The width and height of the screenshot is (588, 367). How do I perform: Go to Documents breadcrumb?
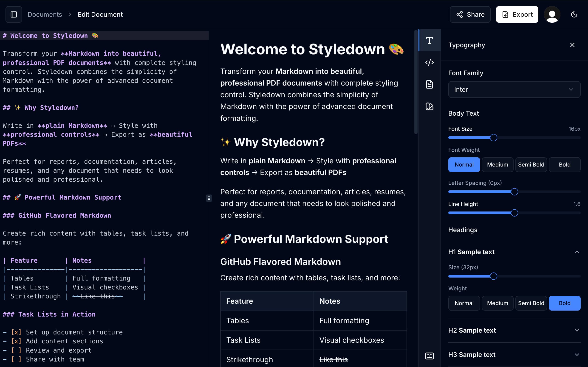(x=45, y=14)
